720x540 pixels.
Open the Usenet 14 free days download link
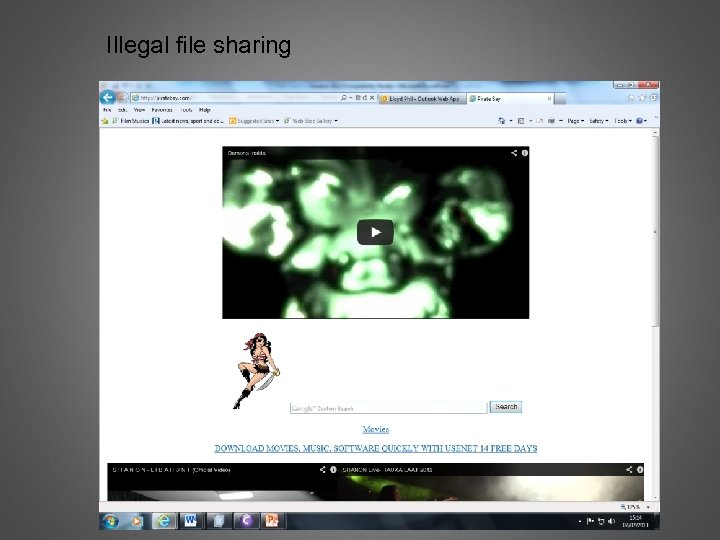coord(376,448)
